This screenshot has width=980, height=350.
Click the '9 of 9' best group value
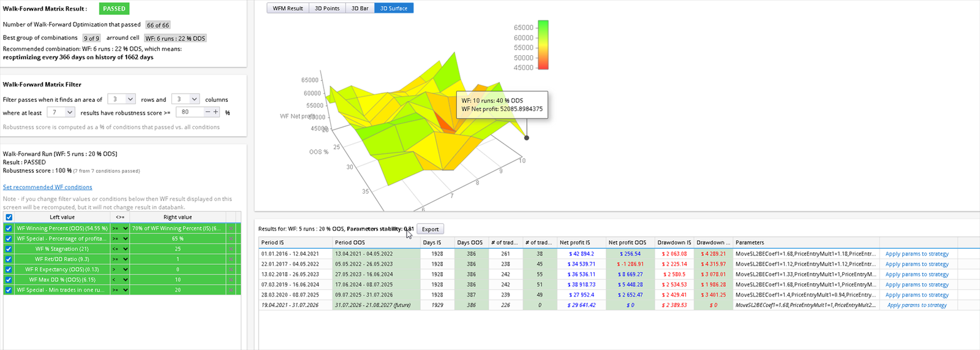point(91,38)
